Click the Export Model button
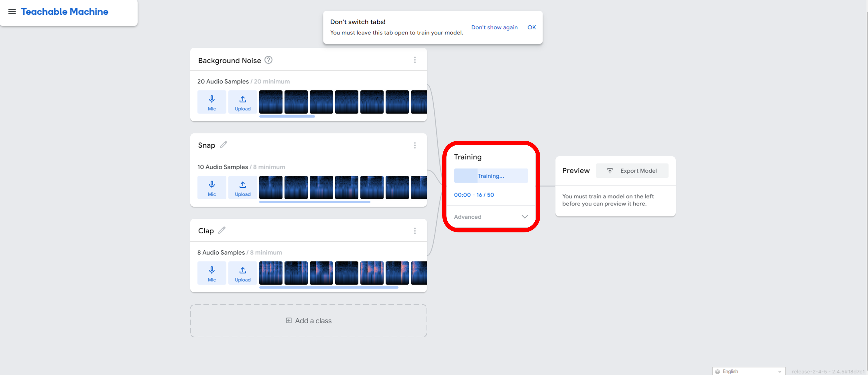The height and width of the screenshot is (375, 868). click(632, 171)
